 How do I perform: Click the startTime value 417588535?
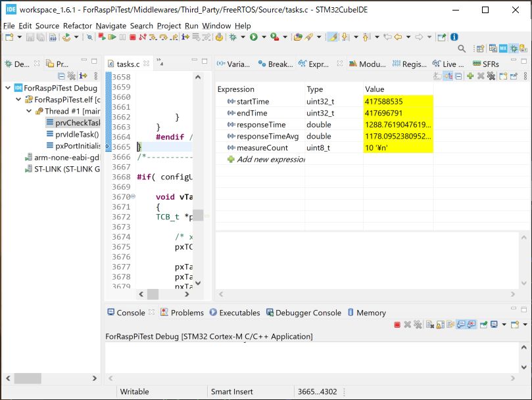384,101
